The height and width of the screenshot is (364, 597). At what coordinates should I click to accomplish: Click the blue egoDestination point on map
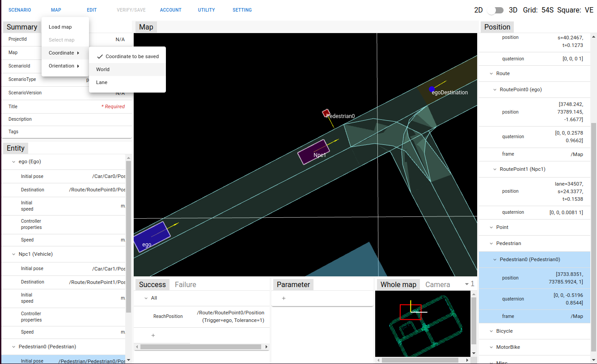click(x=432, y=89)
